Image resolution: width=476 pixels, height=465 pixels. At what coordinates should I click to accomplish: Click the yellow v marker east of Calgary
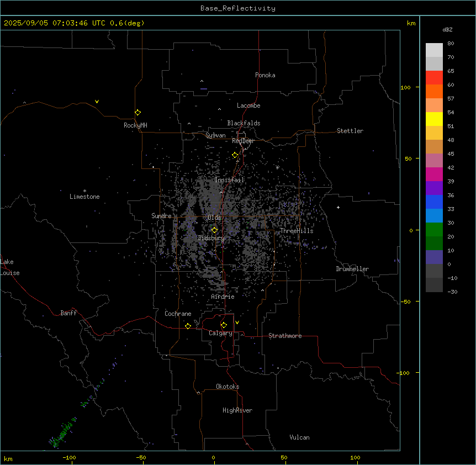tap(237, 323)
